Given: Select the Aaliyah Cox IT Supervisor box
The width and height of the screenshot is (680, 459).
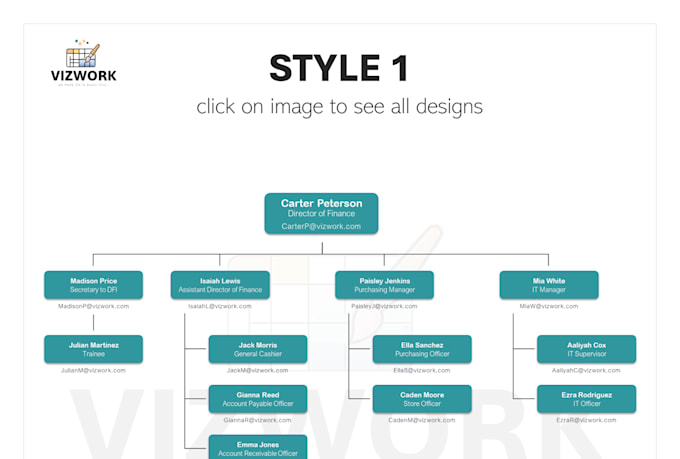Looking at the screenshot, I should pos(587,349).
